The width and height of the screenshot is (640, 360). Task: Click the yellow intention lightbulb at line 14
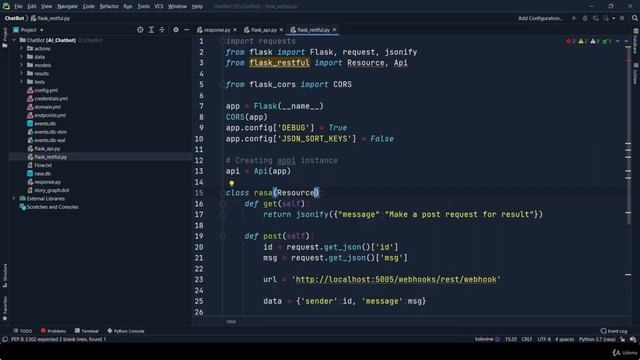pyautogui.click(x=231, y=184)
